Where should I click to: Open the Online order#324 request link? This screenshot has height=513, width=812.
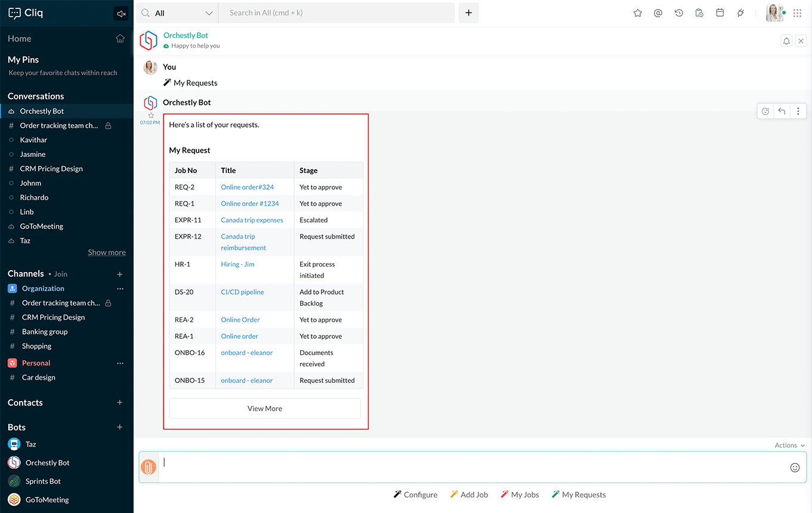tap(247, 187)
